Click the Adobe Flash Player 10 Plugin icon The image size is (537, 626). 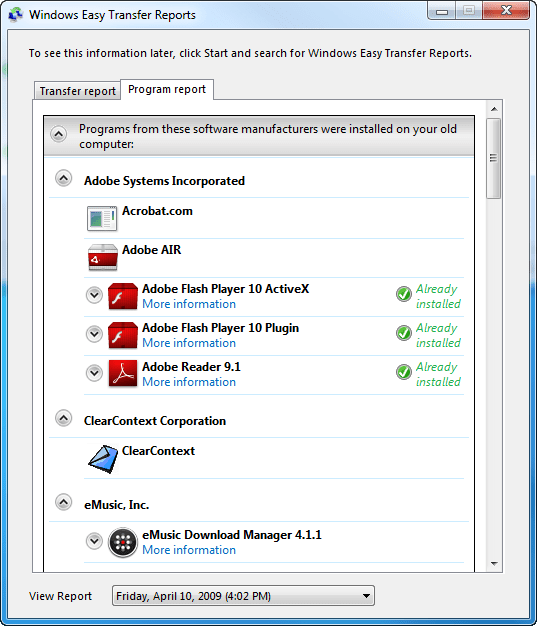pyautogui.click(x=123, y=335)
